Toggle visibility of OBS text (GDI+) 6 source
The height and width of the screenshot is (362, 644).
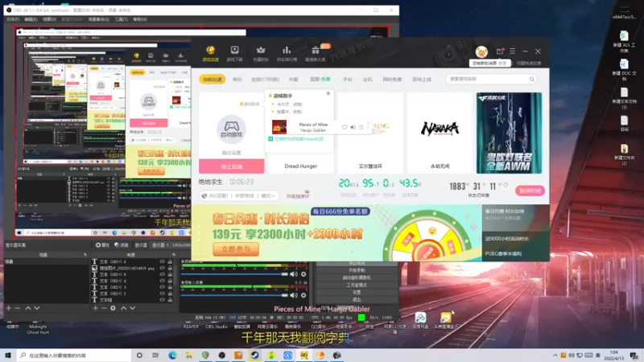click(163, 261)
